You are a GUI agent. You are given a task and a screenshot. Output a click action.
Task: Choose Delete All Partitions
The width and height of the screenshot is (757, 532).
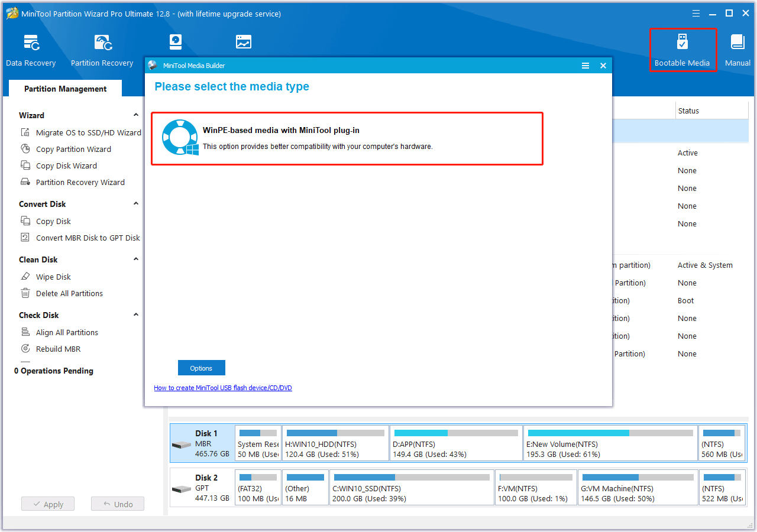point(62,293)
